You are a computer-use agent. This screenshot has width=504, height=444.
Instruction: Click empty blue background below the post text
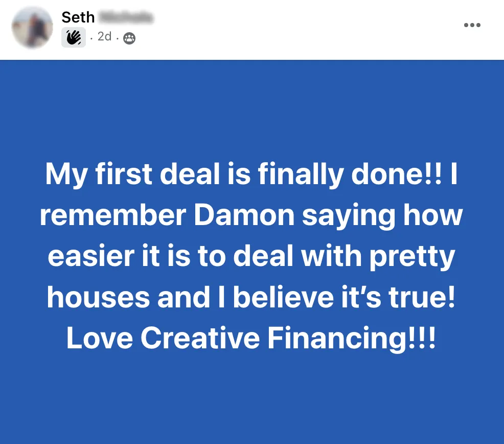[251, 399]
